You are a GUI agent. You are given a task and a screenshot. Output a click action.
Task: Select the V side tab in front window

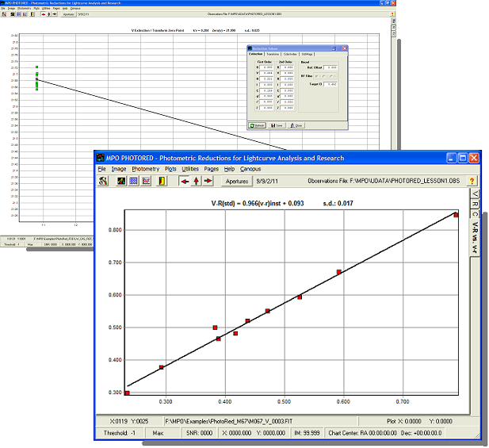pyautogui.click(x=475, y=194)
